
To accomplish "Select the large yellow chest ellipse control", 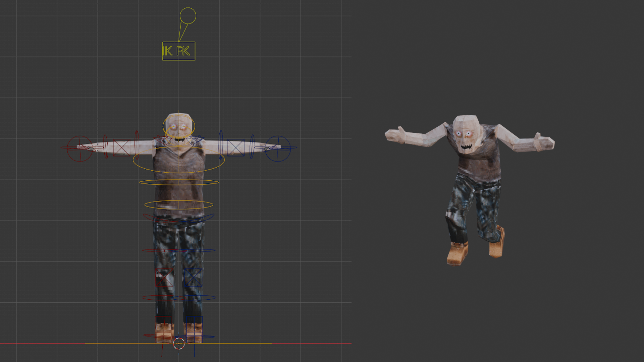I will click(179, 160).
